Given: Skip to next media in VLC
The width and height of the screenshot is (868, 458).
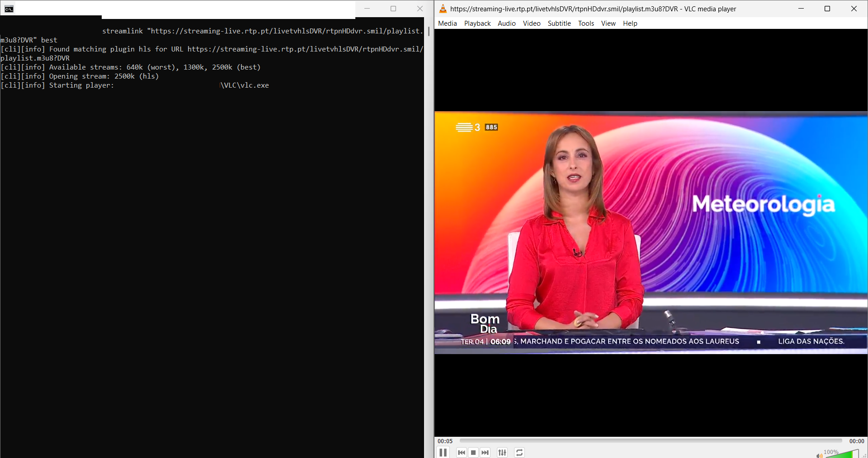Looking at the screenshot, I should click(485, 453).
